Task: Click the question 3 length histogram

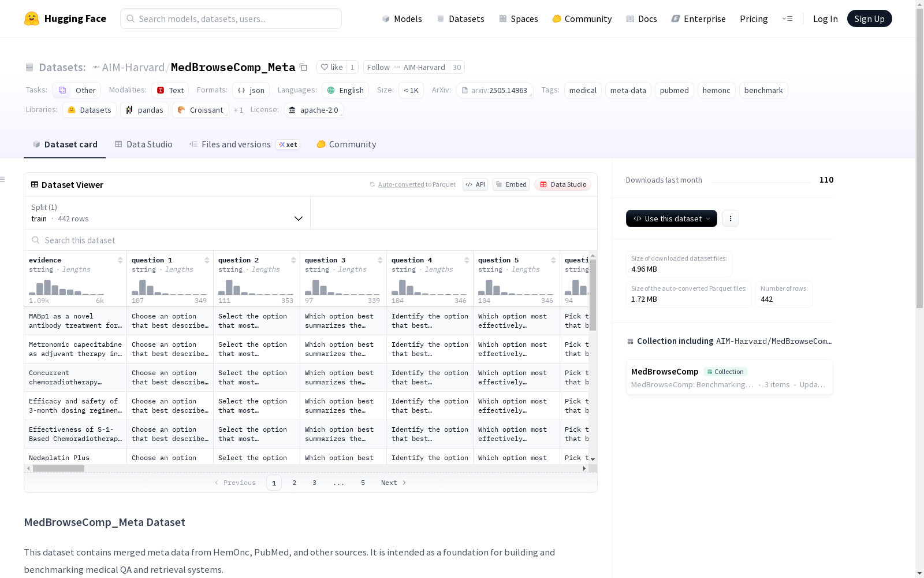Action: point(342,287)
